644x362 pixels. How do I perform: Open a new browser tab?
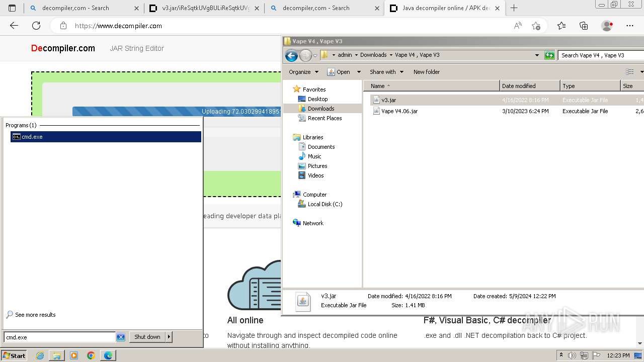[514, 8]
